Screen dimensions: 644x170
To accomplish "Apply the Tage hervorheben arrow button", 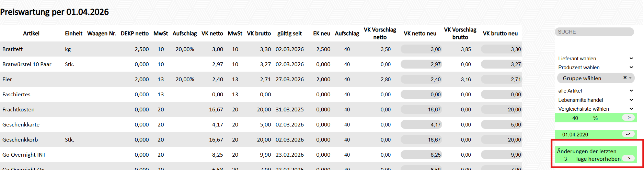I will [628, 158].
